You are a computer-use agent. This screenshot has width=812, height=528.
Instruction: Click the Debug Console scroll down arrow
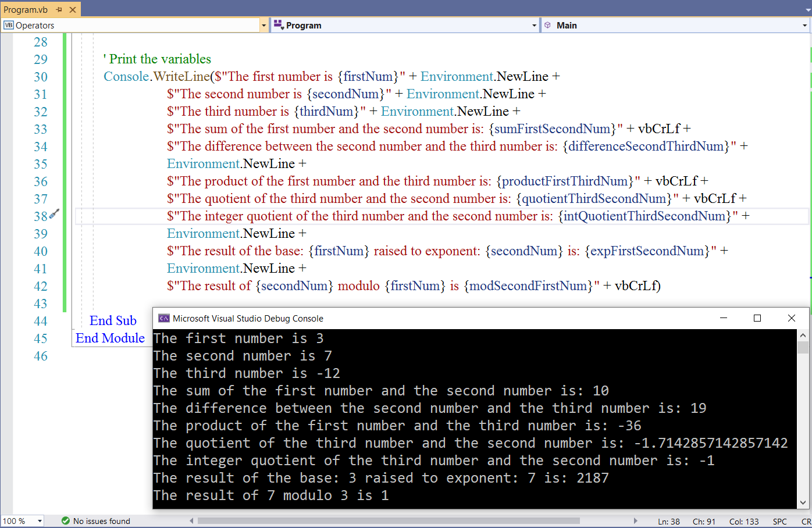[x=803, y=503]
